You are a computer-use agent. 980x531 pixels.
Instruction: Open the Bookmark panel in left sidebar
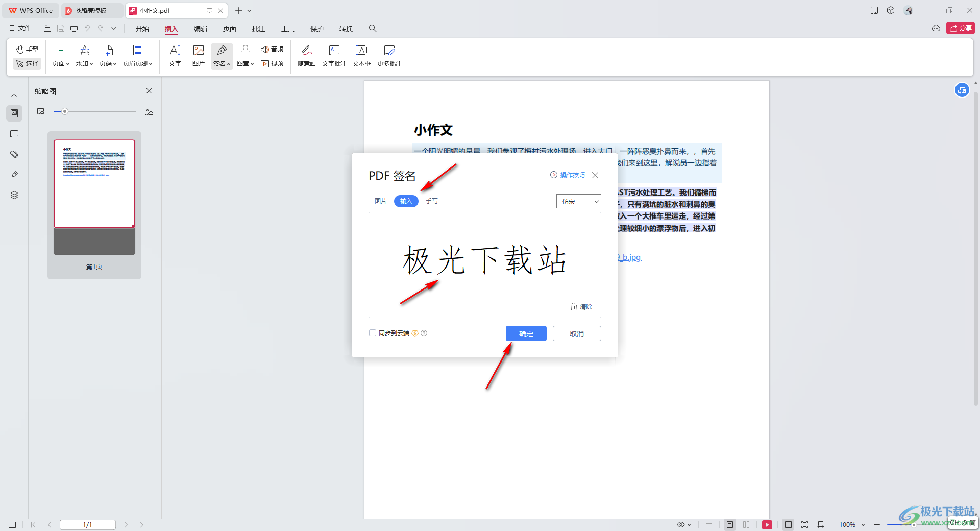point(14,93)
